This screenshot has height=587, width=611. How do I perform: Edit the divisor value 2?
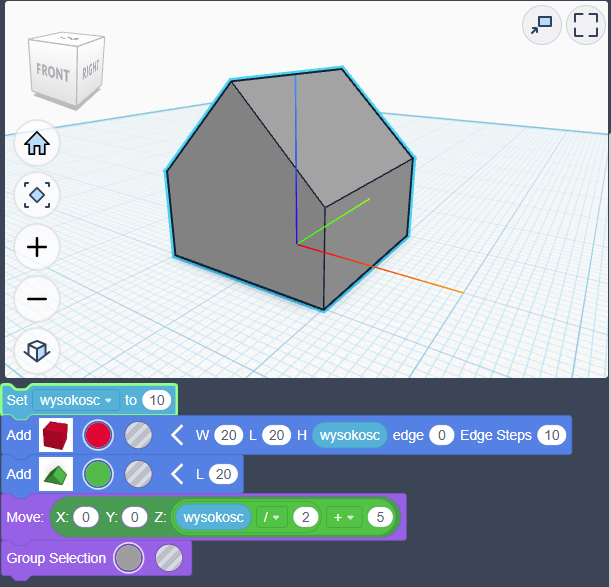pos(306,517)
